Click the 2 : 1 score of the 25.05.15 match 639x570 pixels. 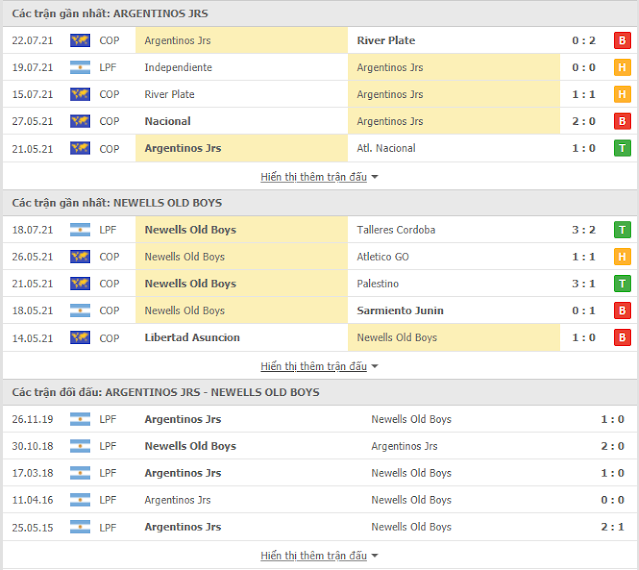coord(613,527)
